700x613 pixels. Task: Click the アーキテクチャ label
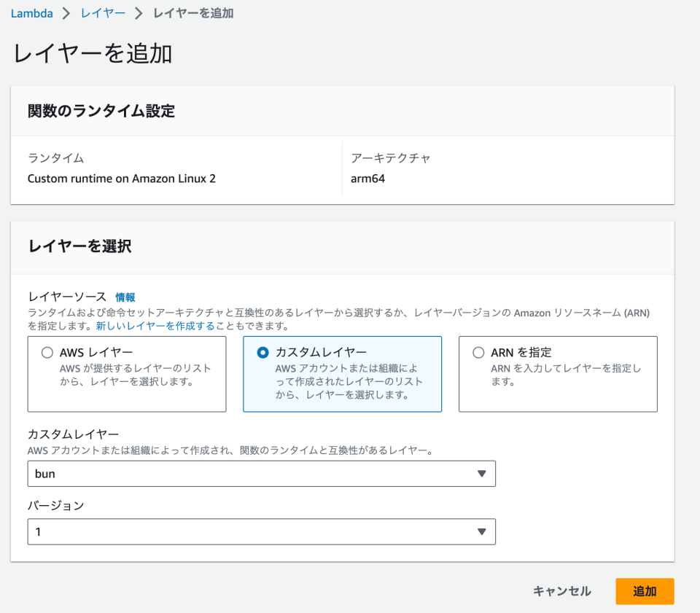[391, 158]
